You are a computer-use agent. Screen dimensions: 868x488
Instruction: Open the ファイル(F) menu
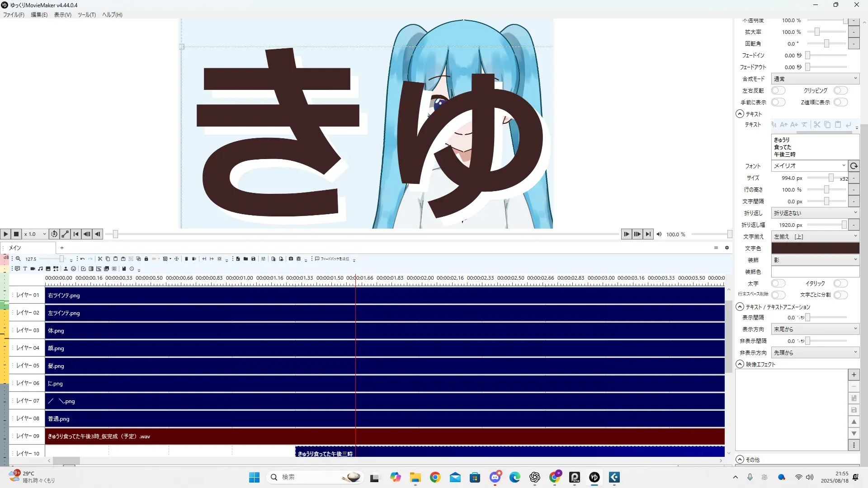pos(14,14)
